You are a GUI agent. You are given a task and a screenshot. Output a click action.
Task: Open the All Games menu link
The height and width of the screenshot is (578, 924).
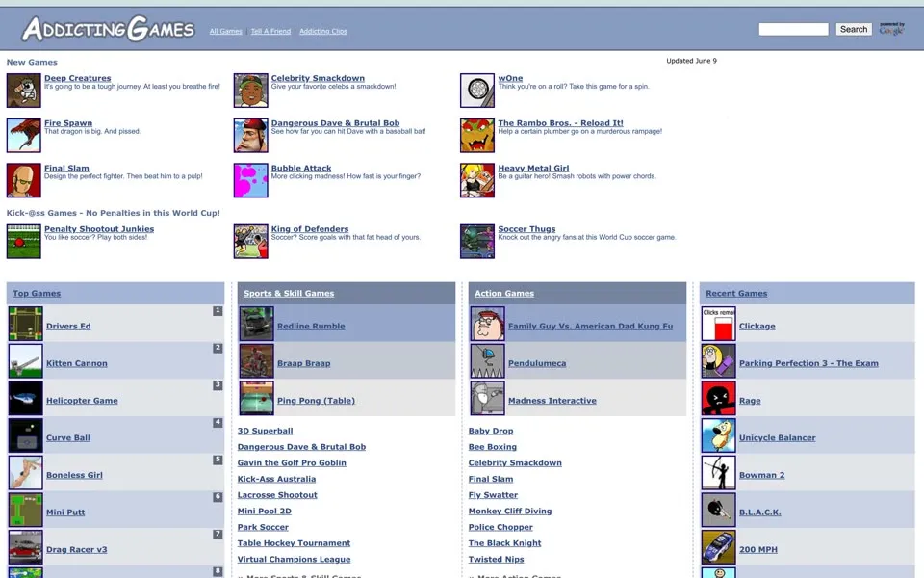(225, 31)
